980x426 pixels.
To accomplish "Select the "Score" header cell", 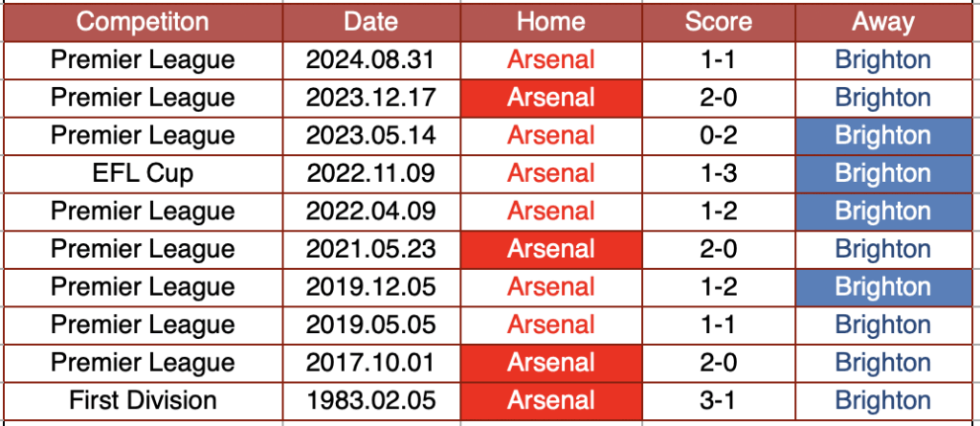I will (x=718, y=22).
